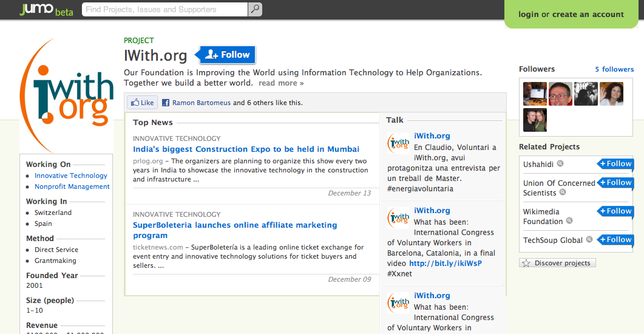This screenshot has height=334, width=644.
Task: Open the iWith.org name on the bottom talk post
Action: click(x=432, y=296)
